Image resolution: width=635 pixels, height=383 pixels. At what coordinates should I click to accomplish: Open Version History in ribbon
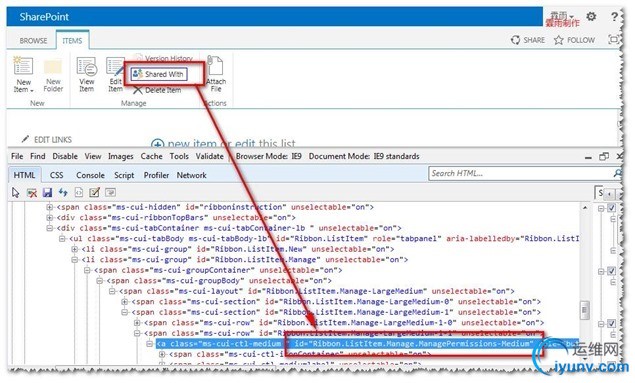[x=164, y=58]
